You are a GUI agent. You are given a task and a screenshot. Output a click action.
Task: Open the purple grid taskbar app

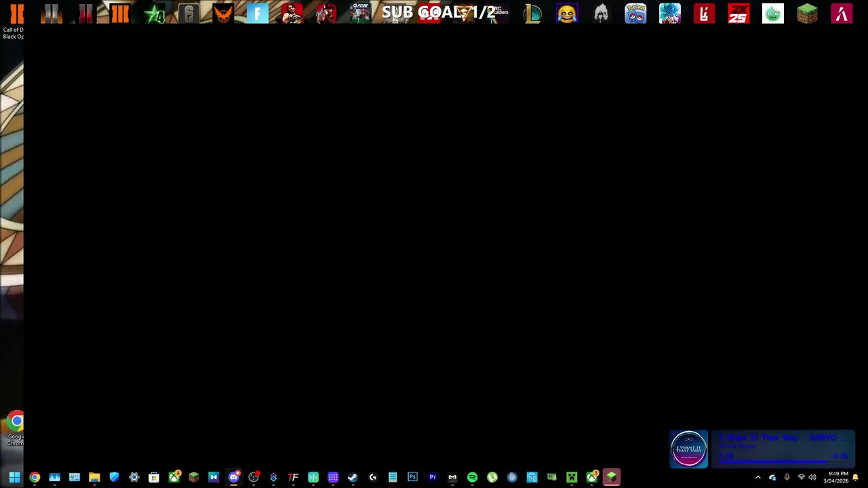click(333, 477)
